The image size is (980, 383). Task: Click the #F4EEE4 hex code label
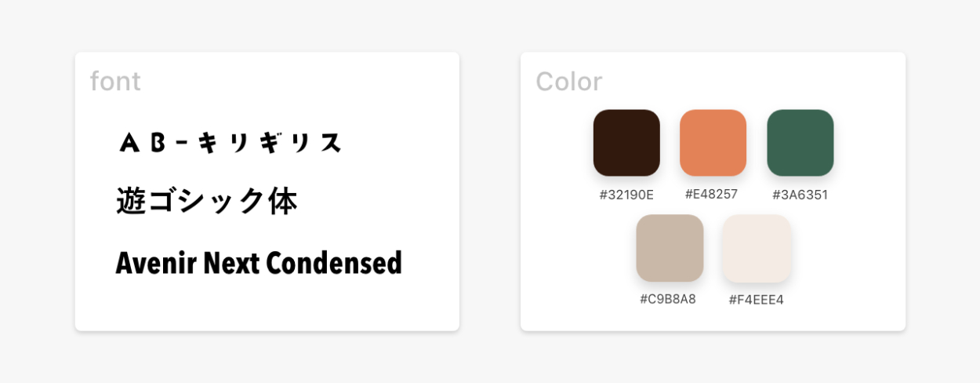pos(757,300)
